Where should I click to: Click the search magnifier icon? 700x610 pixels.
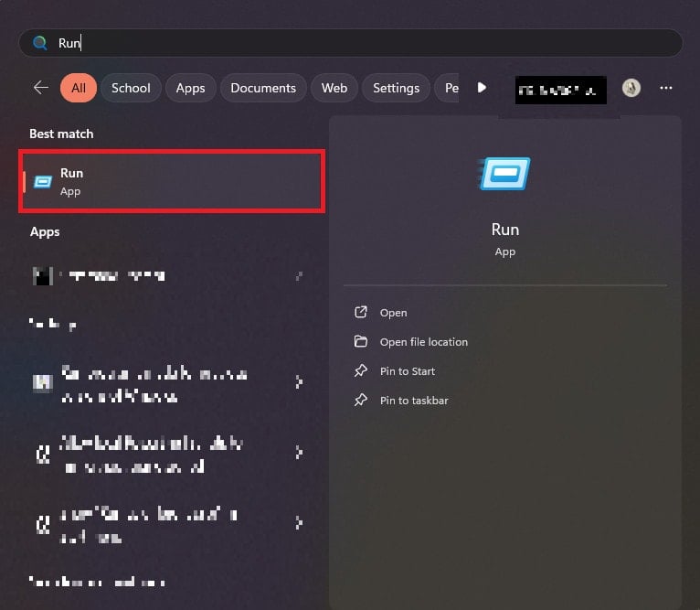[x=39, y=43]
